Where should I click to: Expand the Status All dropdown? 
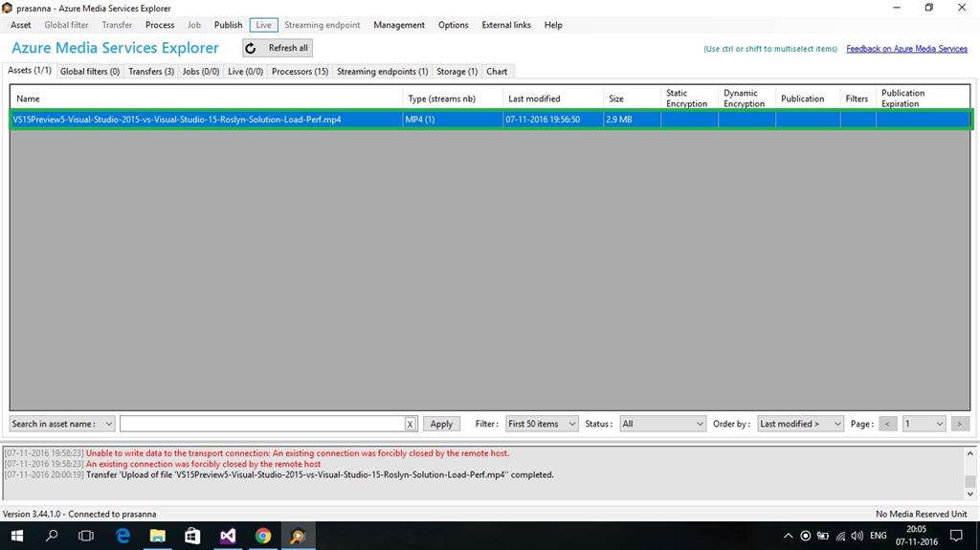(x=662, y=424)
